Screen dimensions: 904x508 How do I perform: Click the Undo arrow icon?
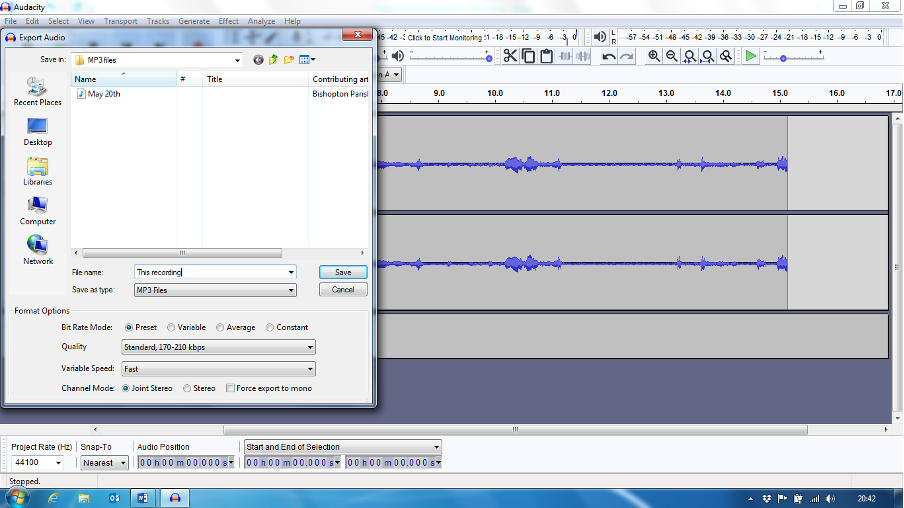coord(608,56)
